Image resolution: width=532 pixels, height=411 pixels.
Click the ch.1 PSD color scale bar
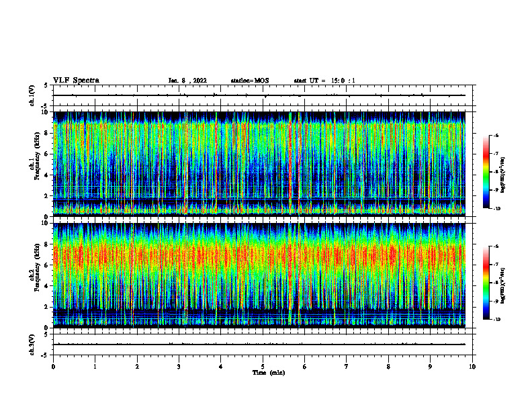pyautogui.click(x=486, y=172)
